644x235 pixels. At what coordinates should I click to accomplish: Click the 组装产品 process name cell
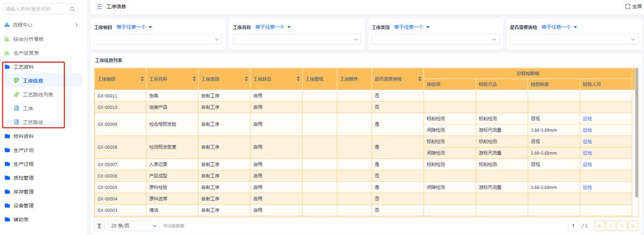[172, 107]
